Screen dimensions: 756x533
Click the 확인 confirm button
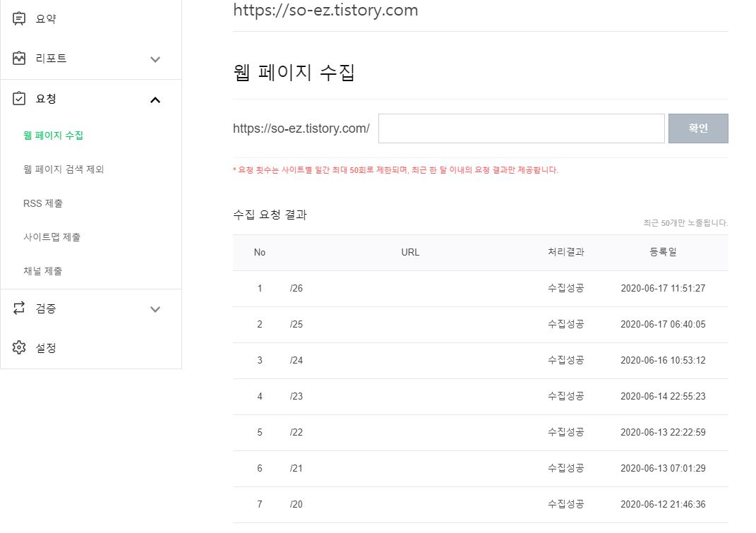tap(698, 128)
